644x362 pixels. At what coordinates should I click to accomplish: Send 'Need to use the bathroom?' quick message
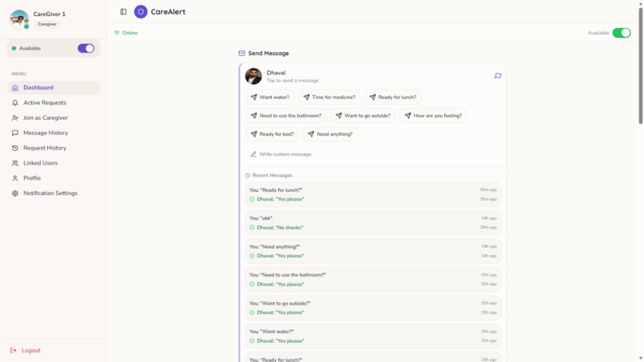tap(286, 115)
